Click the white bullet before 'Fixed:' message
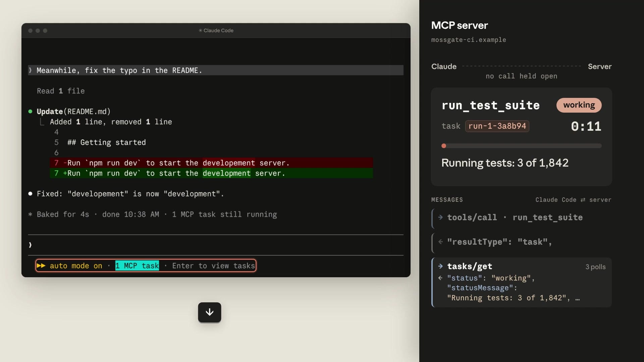644x362 pixels. click(30, 194)
